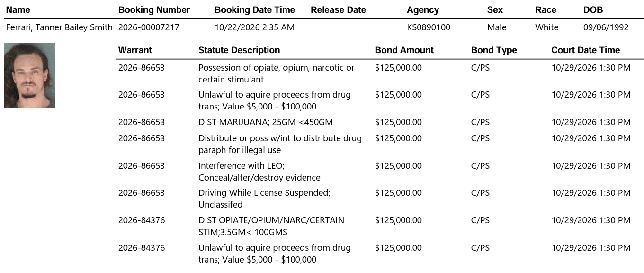
Task: Select the Warrant column header
Action: pyautogui.click(x=135, y=50)
